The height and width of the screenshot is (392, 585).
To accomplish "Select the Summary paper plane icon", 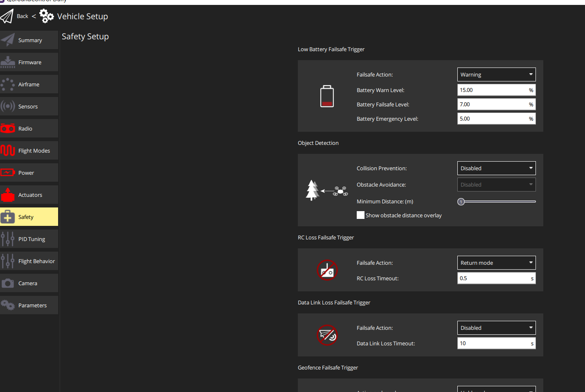I will (x=8, y=40).
